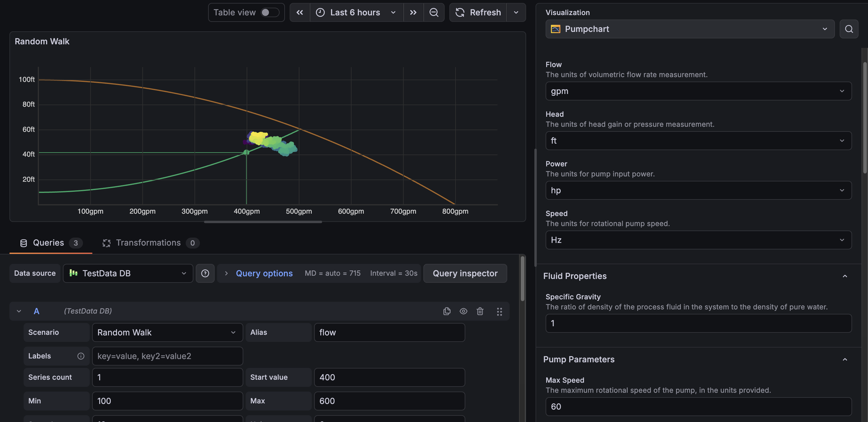Open the Power units hp dropdown
Image resolution: width=868 pixels, height=422 pixels.
point(699,190)
